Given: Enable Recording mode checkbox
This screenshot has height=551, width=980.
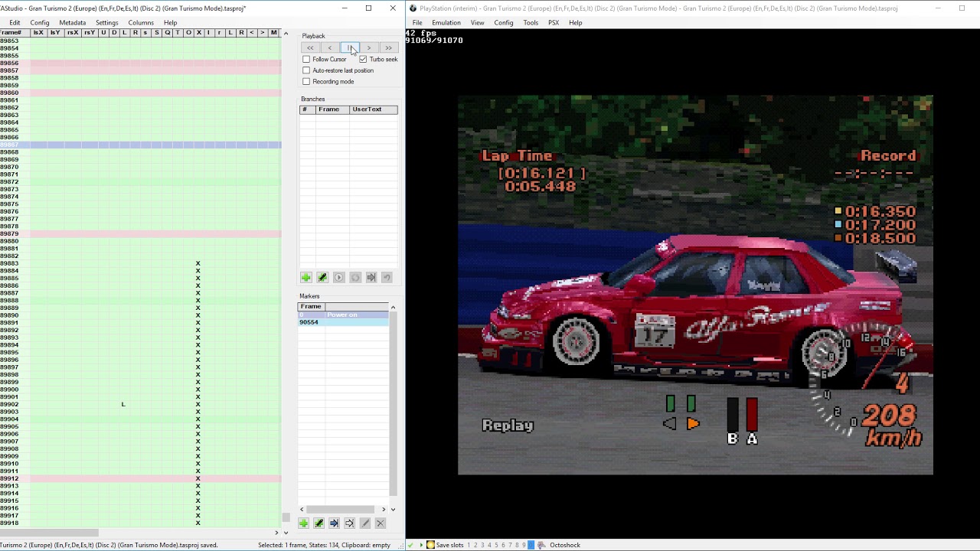Looking at the screenshot, I should (306, 81).
